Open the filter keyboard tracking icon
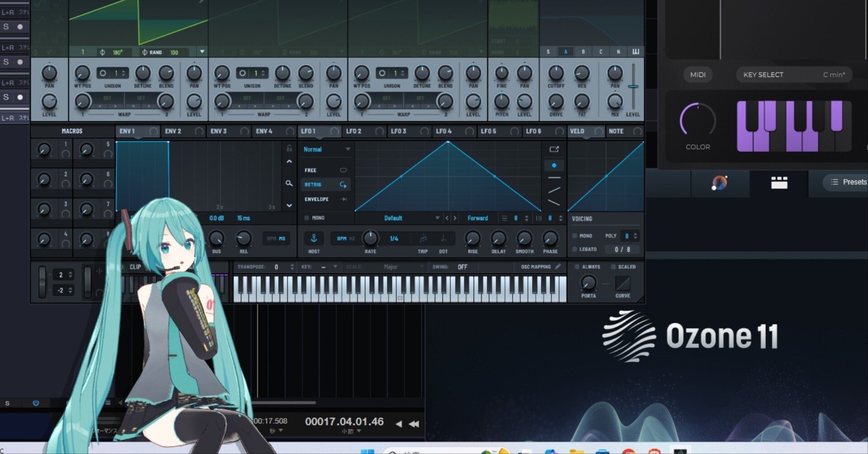 pos(636,51)
